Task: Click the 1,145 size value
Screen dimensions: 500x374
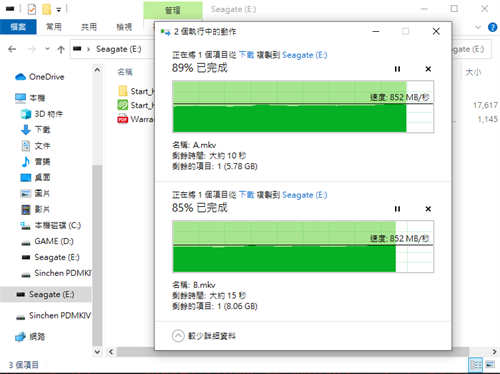Action: tap(487, 119)
